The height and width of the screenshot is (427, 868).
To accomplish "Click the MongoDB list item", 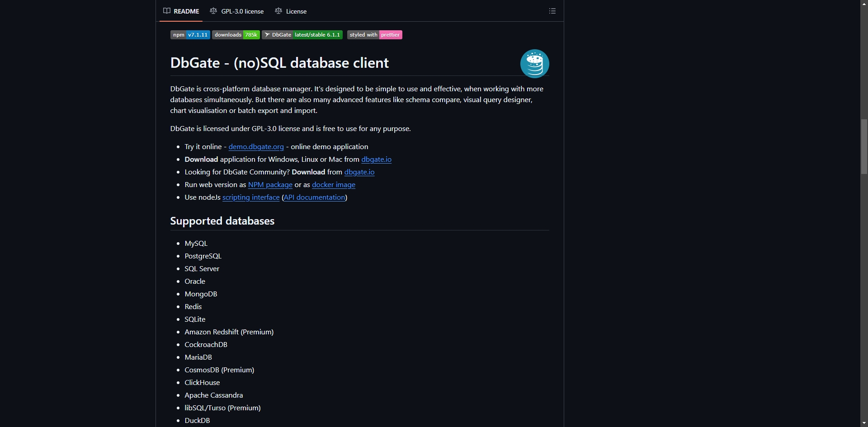I will pyautogui.click(x=201, y=294).
